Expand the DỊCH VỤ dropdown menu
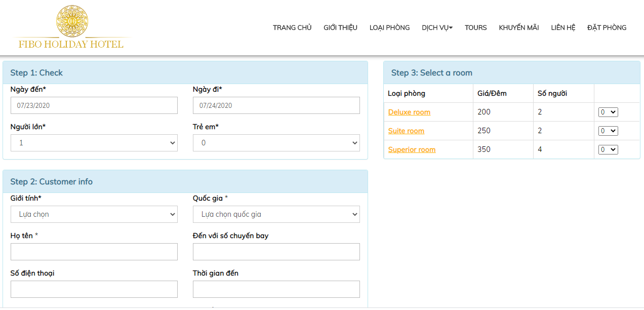 coord(437,28)
